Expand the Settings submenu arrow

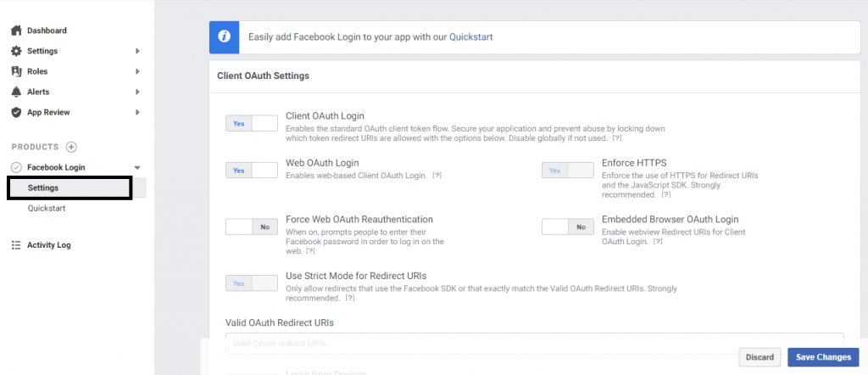coord(137,51)
